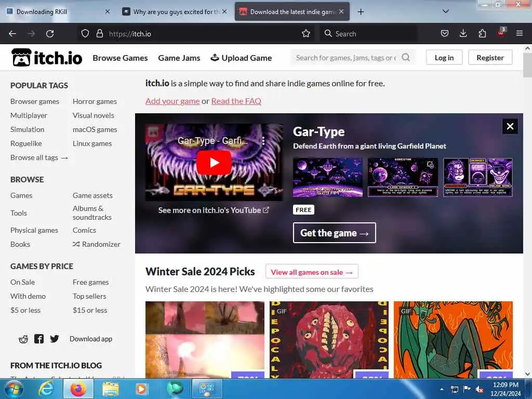Viewport: 532px width, 399px height.
Task: Close the Downloading RKill tab
Action: click(x=107, y=12)
